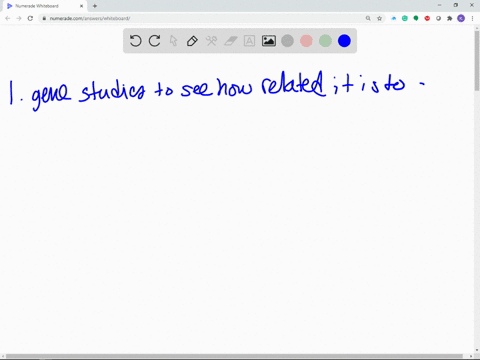Click the horizontal scrollbar at bottom
The image size is (480, 360).
(234, 356)
